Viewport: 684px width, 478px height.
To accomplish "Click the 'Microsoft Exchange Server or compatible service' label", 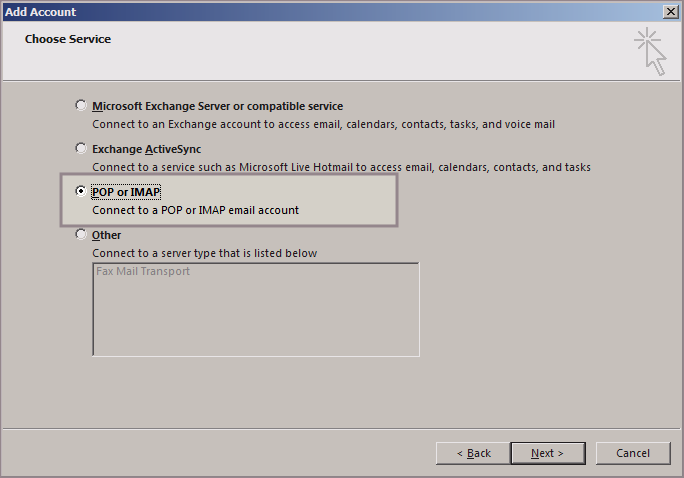I will (217, 106).
